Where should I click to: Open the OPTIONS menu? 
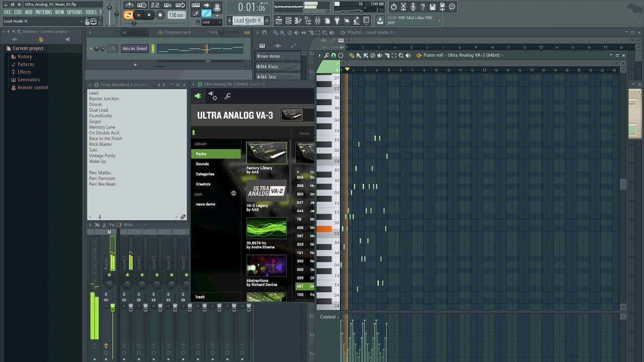click(74, 12)
